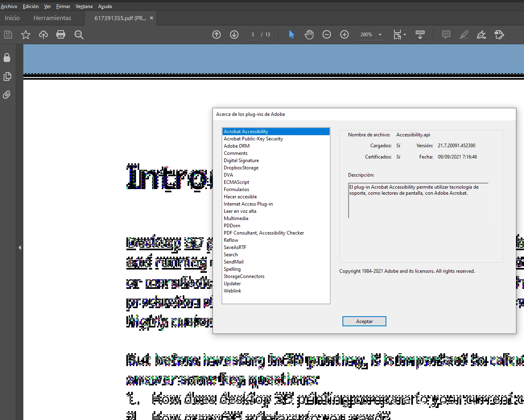Open the attachments paperclip panel

point(7,95)
